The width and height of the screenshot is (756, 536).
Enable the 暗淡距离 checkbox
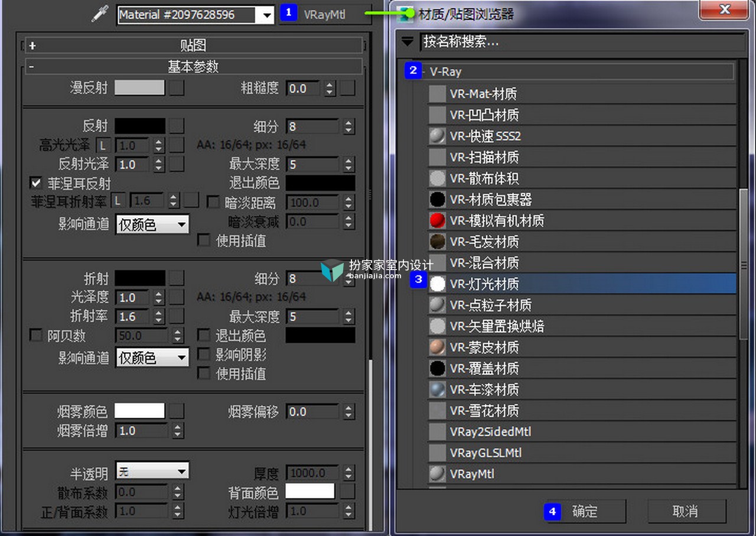[x=213, y=203]
